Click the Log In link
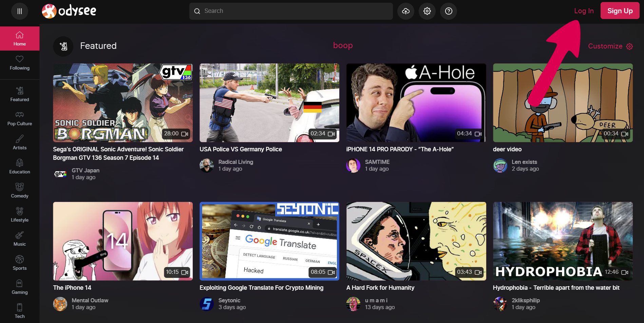 point(584,11)
